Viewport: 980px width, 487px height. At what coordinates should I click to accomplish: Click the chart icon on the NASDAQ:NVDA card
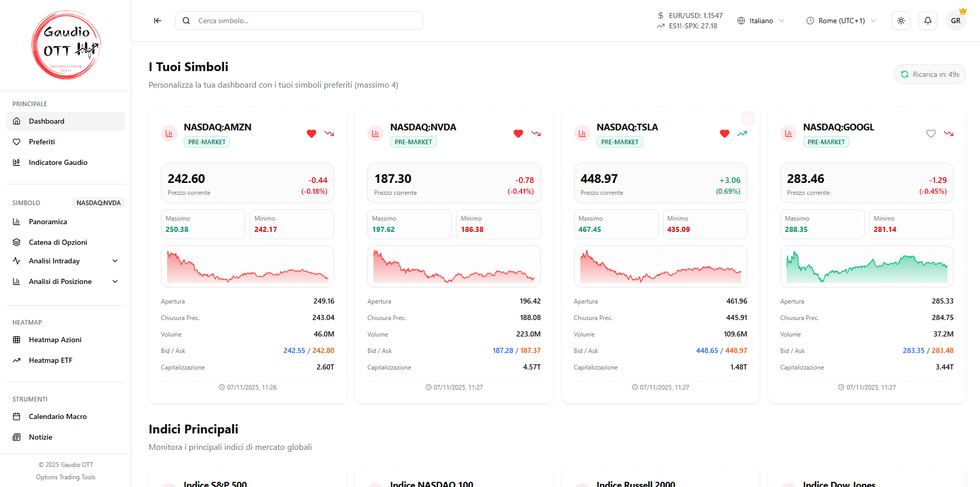[x=375, y=133]
